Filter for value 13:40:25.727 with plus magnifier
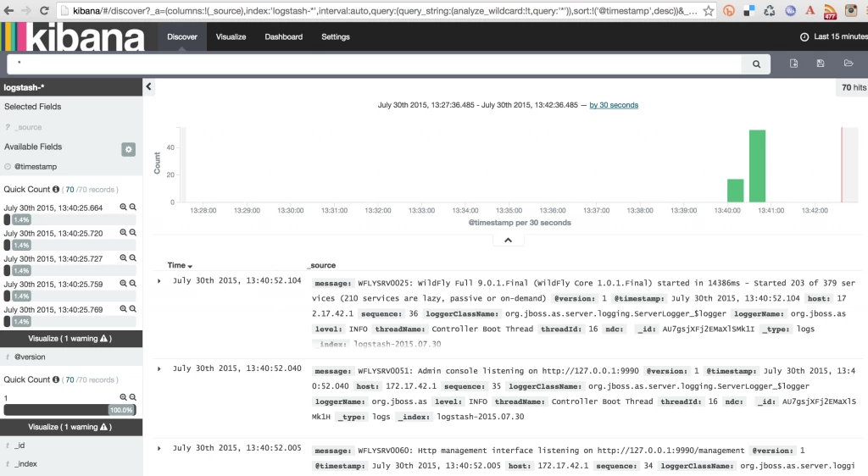The image size is (868, 476). [x=124, y=258]
